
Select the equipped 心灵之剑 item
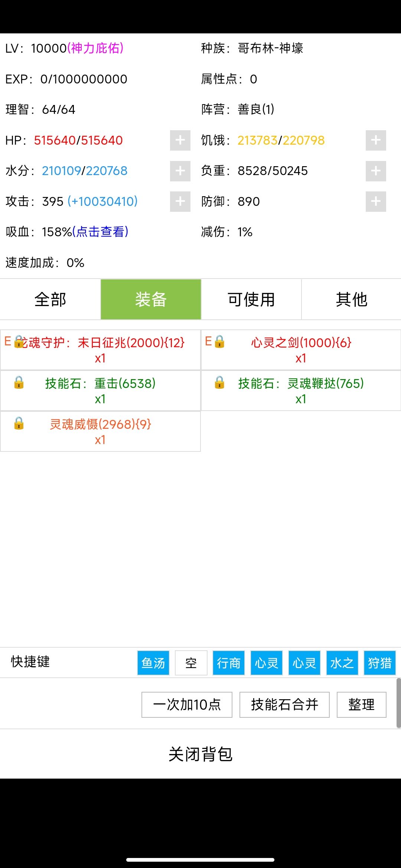coord(301,350)
